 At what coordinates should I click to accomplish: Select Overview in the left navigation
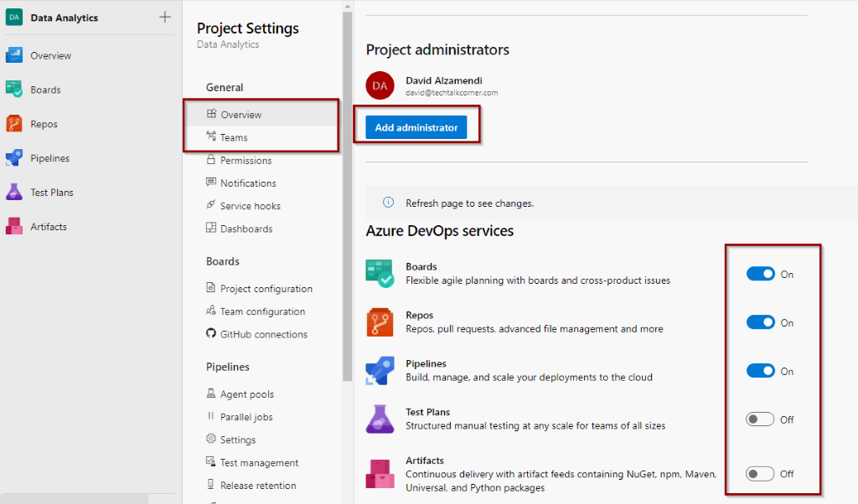pyautogui.click(x=51, y=55)
